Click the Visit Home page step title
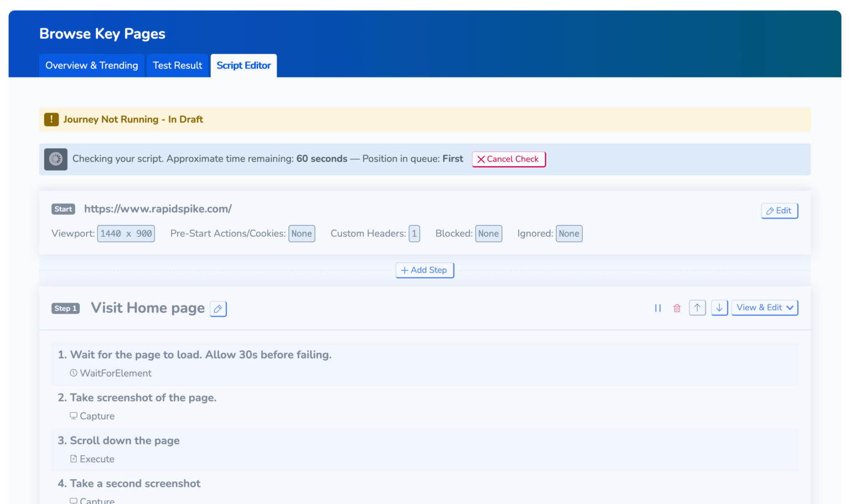 [148, 308]
